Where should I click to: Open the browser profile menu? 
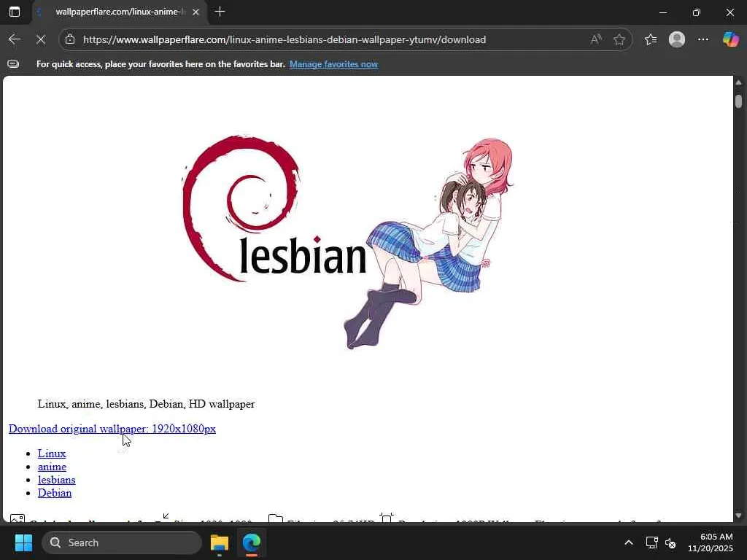point(677,39)
